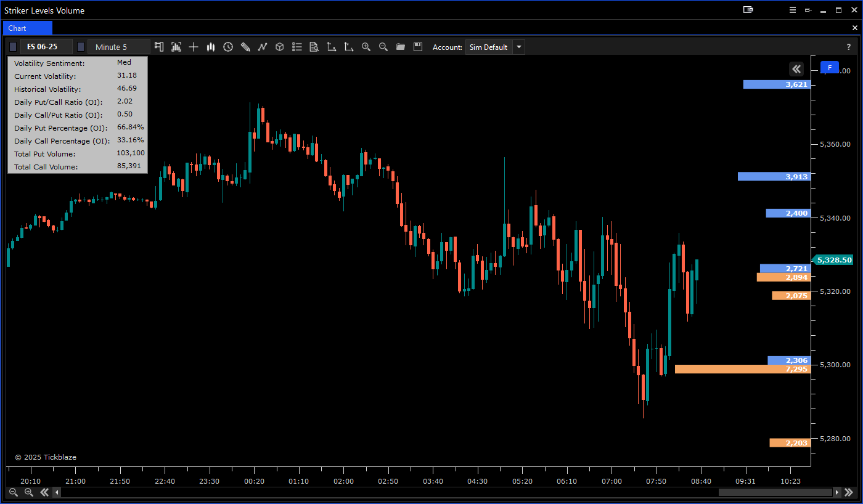Click Historical Volatility value 46.69

tap(127, 88)
